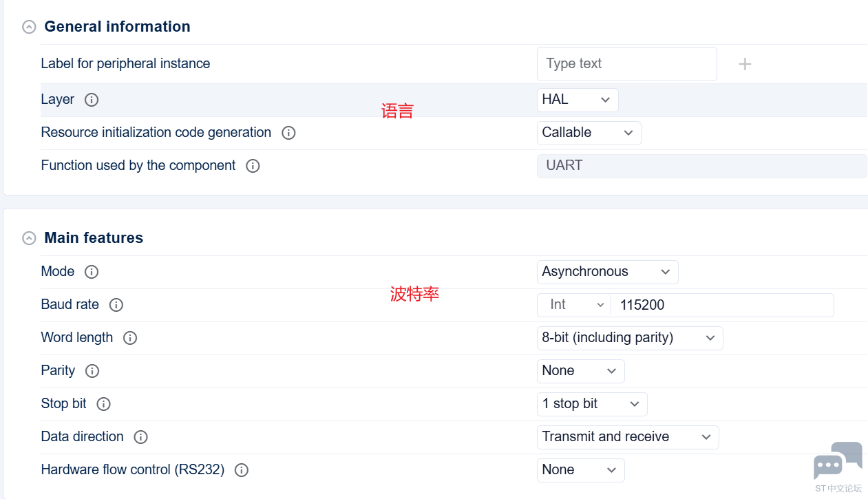Screen dimensions: 868x499
Task: Collapse the General information section
Action: (29, 27)
